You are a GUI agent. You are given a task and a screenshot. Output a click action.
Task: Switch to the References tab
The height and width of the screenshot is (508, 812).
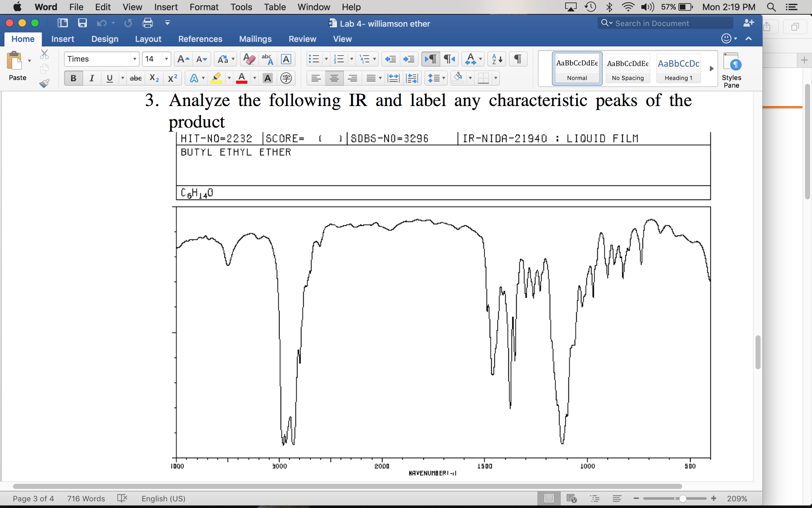click(200, 39)
